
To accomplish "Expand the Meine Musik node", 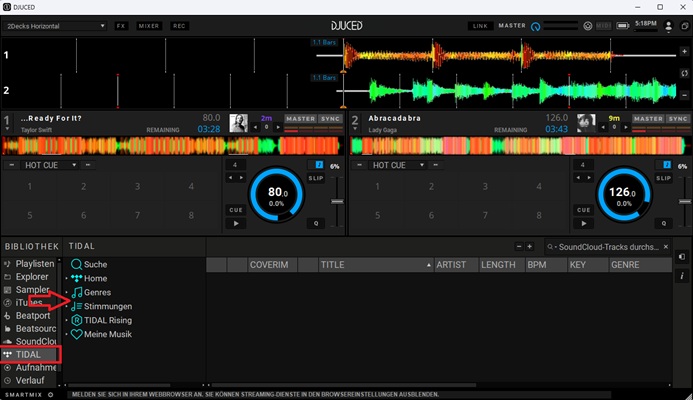I will [x=67, y=334].
